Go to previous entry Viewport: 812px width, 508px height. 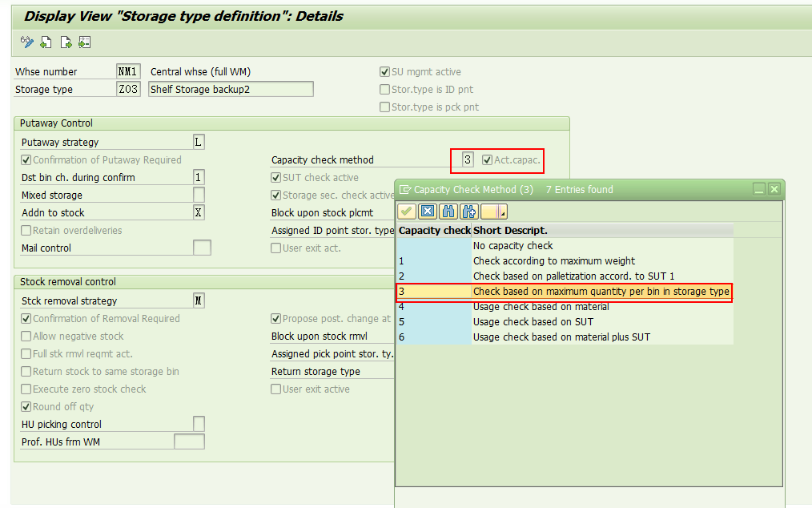[44, 42]
